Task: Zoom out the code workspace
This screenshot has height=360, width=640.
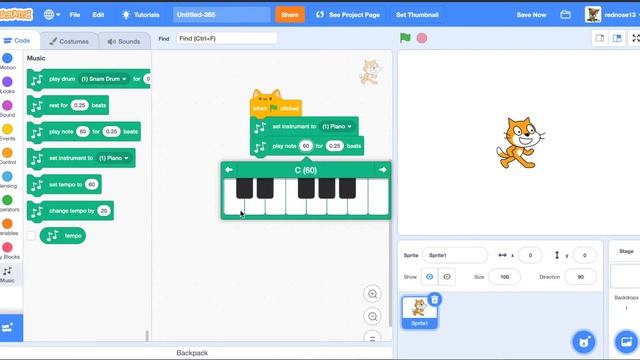Action: [373, 316]
